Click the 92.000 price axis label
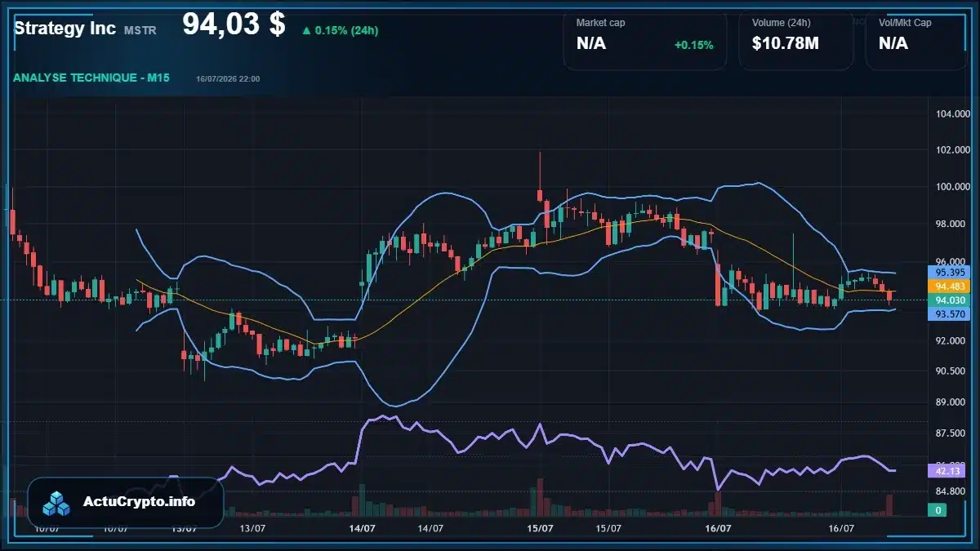Image resolution: width=980 pixels, height=551 pixels. pos(951,341)
